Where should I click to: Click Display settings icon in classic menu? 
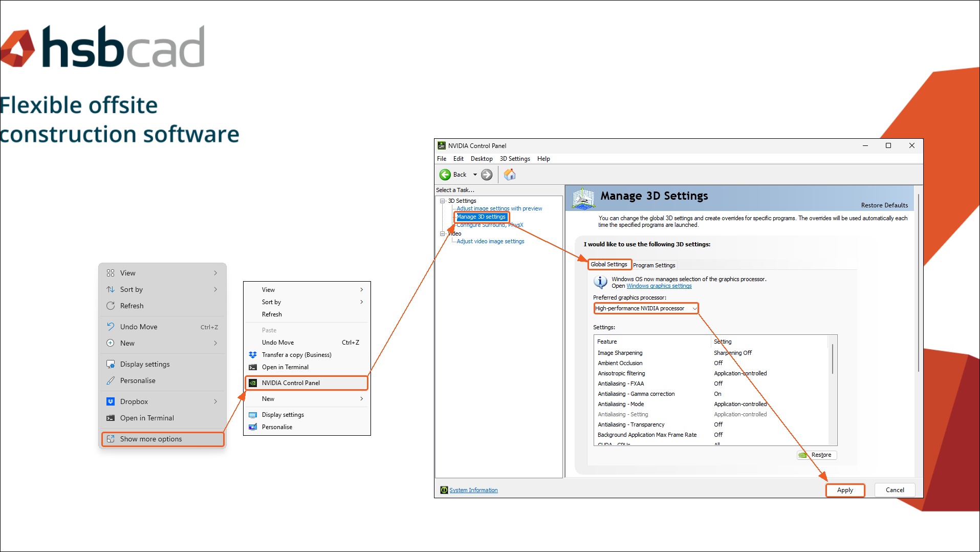[253, 415]
